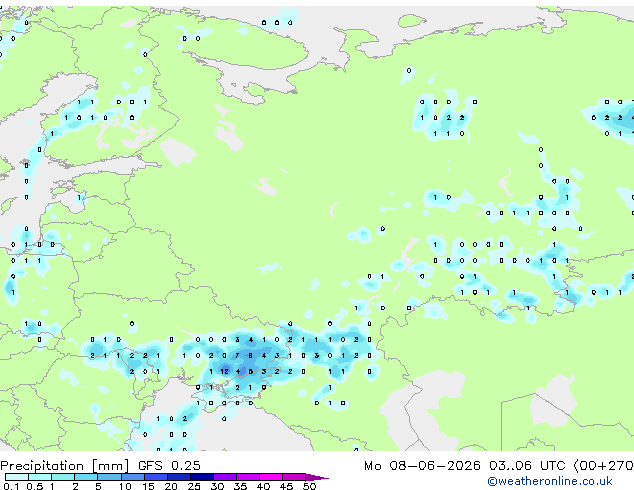The height and width of the screenshot is (490, 634).
Task: Click the arrow tip past 50 on legend
Action: 317,477
